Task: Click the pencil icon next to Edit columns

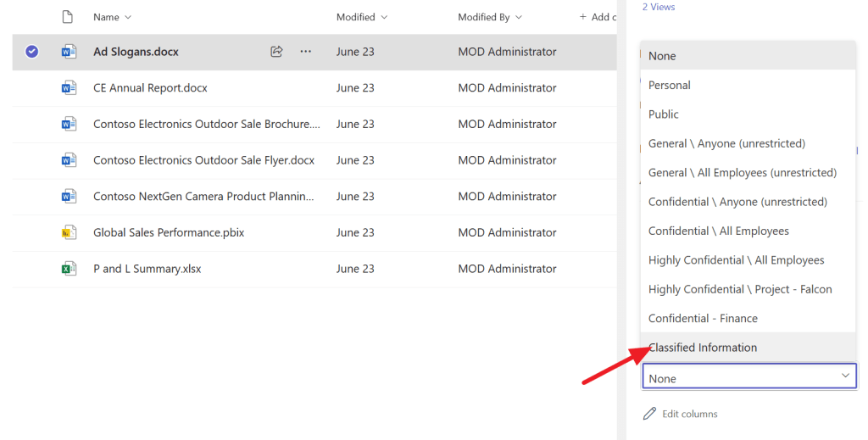Action: [650, 414]
